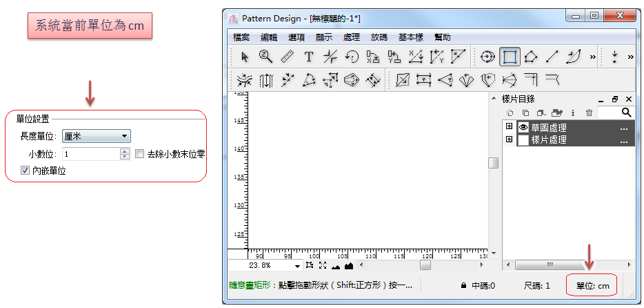The image size is (644, 308).
Task: Open the 檔案 menu
Action: [x=241, y=37]
